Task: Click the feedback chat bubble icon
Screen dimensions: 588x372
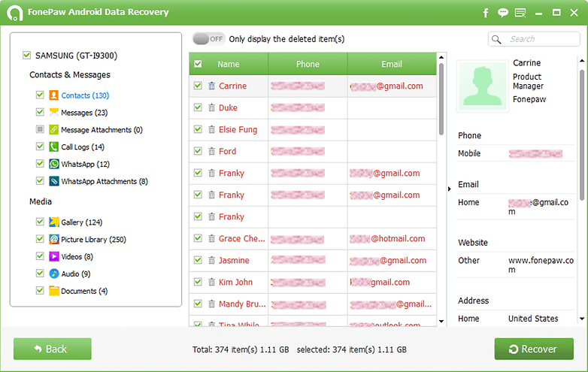Action: coord(502,13)
